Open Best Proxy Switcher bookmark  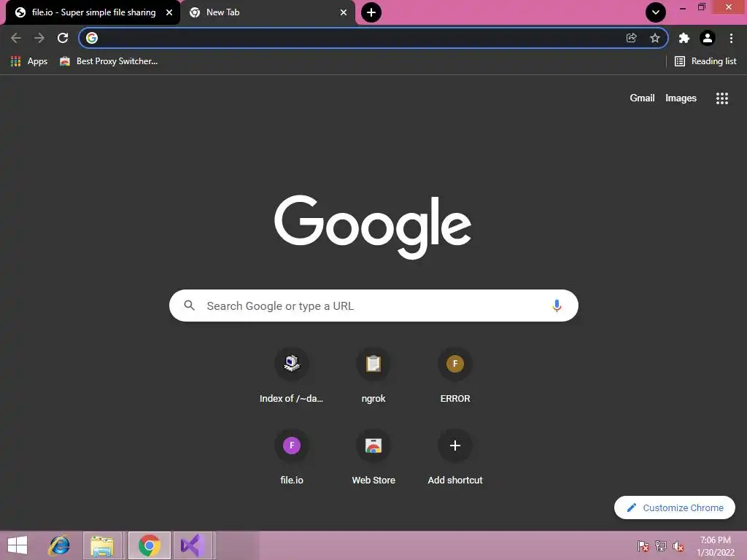pyautogui.click(x=108, y=61)
